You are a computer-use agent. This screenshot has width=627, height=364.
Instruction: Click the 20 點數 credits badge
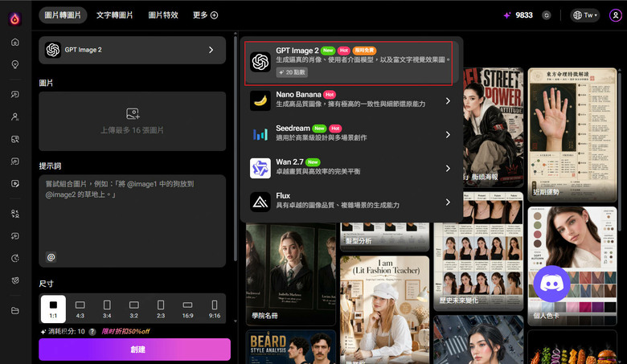(x=292, y=72)
